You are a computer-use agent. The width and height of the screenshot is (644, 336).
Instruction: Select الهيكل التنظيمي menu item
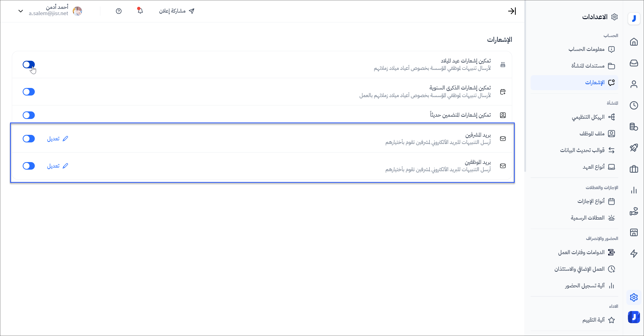pyautogui.click(x=588, y=117)
